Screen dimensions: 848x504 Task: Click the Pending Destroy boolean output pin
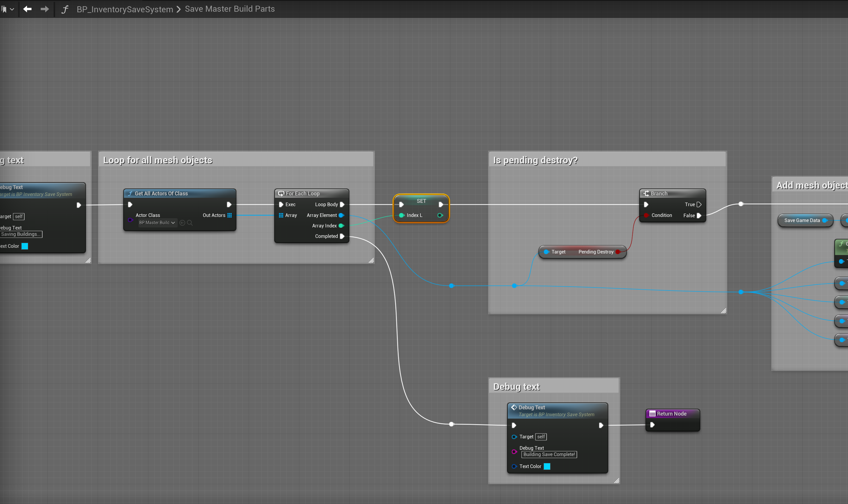click(x=618, y=252)
